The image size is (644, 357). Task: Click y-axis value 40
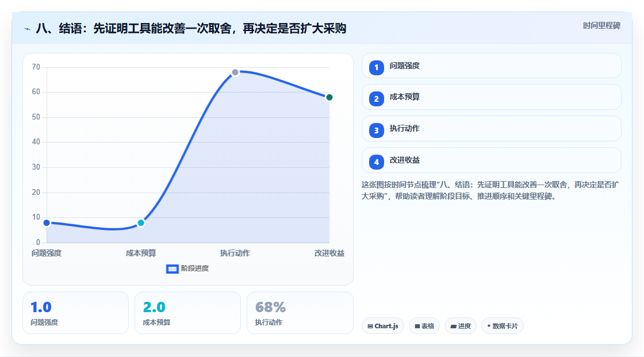tap(36, 142)
